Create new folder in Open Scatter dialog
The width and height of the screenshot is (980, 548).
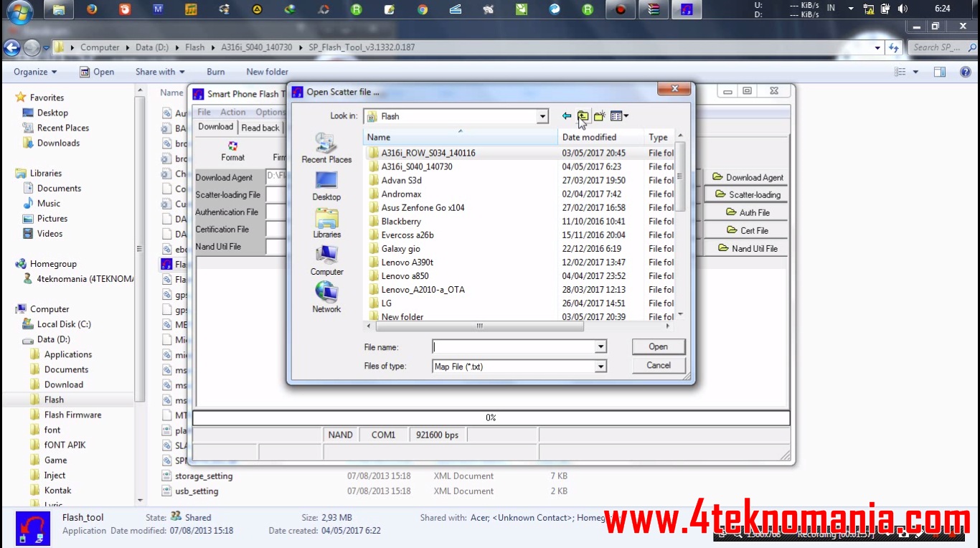[600, 116]
